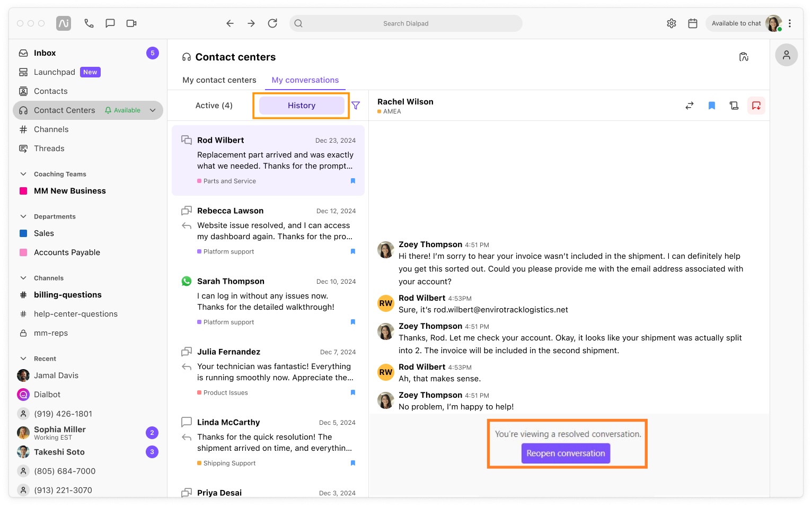812x507 pixels.
Task: Click the Inbox unread badge 5
Action: (x=153, y=53)
